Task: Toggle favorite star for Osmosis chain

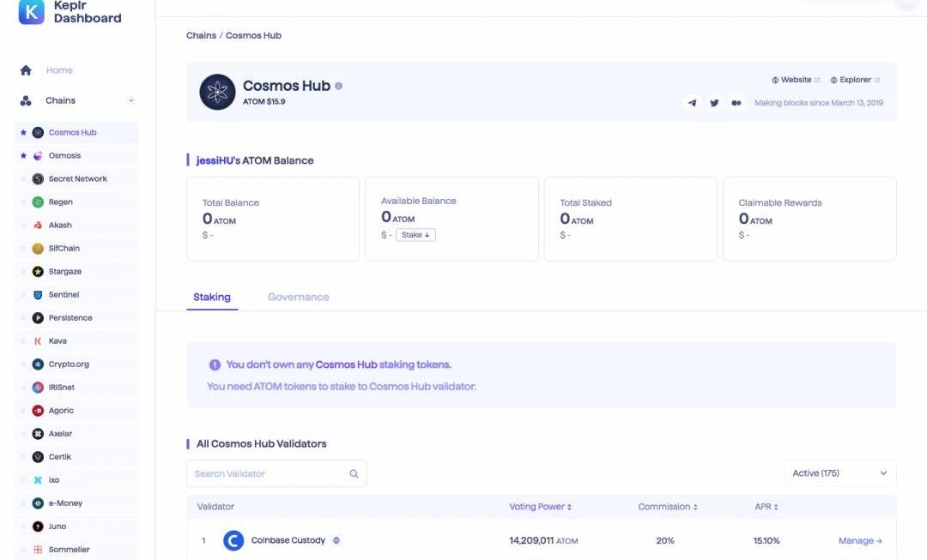Action: click(x=23, y=156)
